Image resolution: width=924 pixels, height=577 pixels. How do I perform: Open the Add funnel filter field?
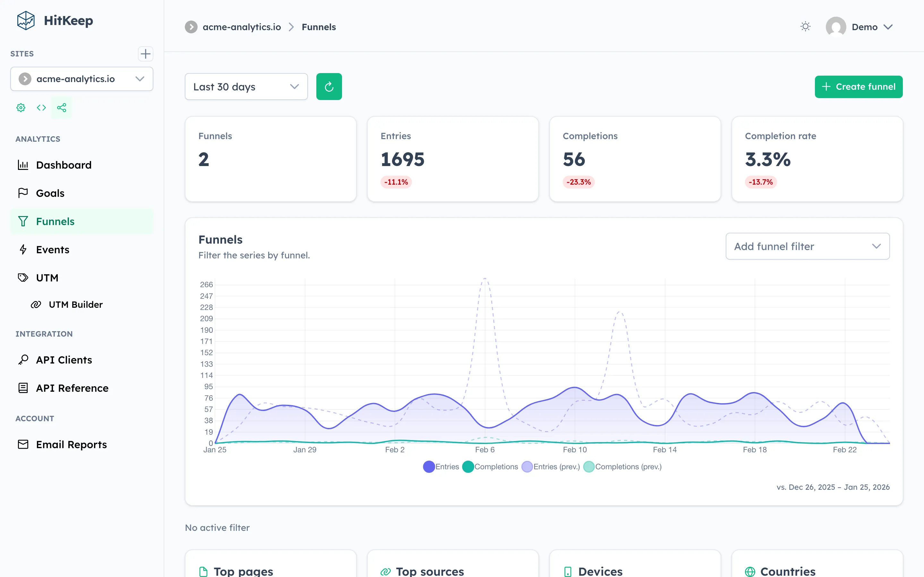(x=807, y=246)
